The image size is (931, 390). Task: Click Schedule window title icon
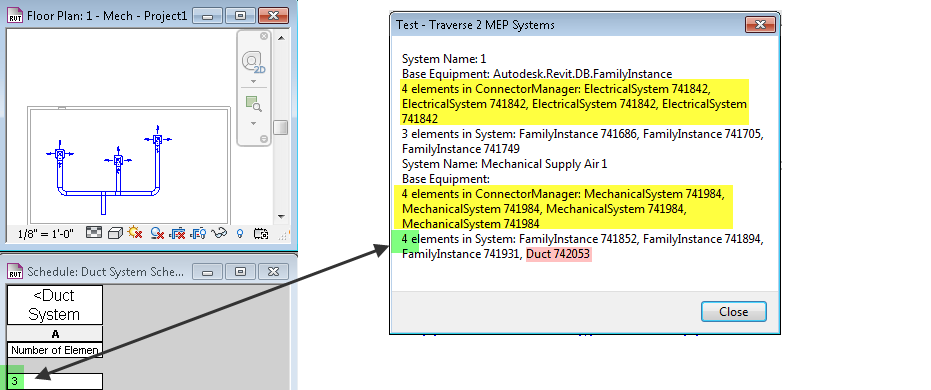(15, 272)
